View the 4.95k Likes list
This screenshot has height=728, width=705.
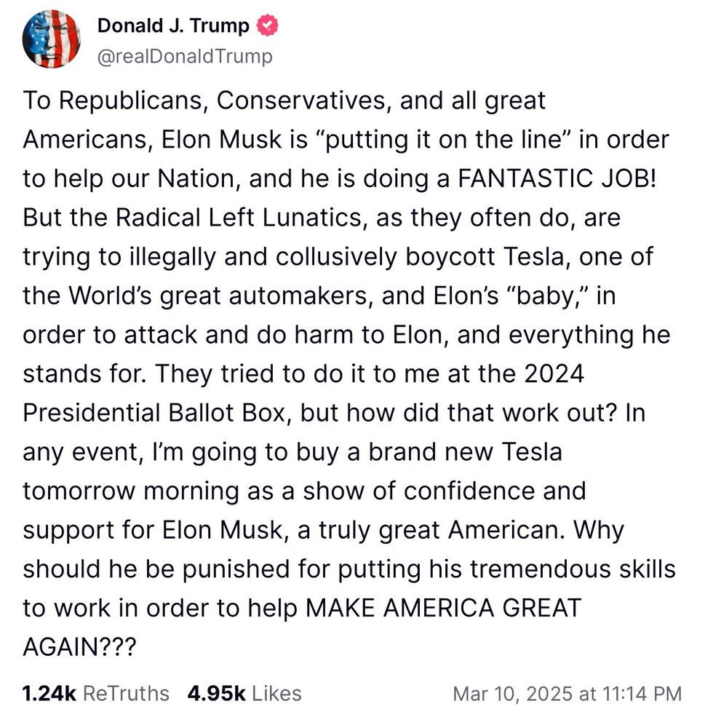244,694
